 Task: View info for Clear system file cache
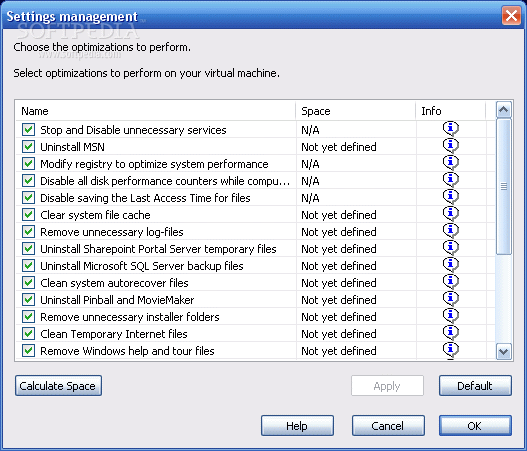[450, 214]
